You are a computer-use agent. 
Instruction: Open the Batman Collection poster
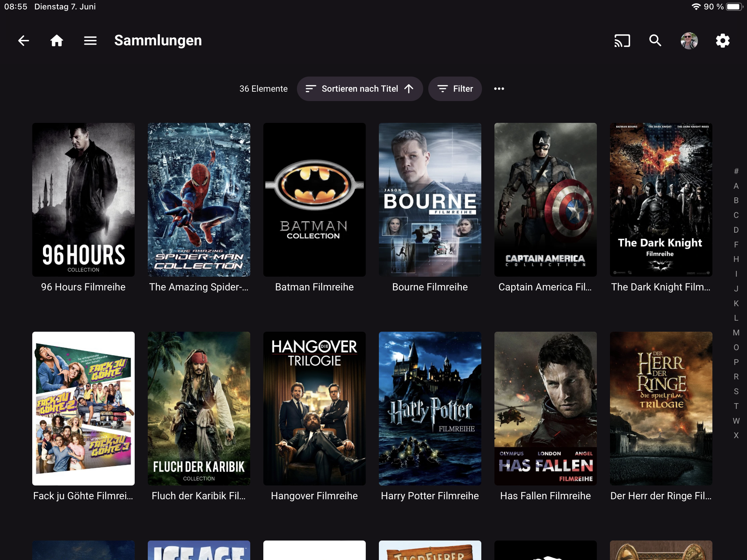(314, 200)
